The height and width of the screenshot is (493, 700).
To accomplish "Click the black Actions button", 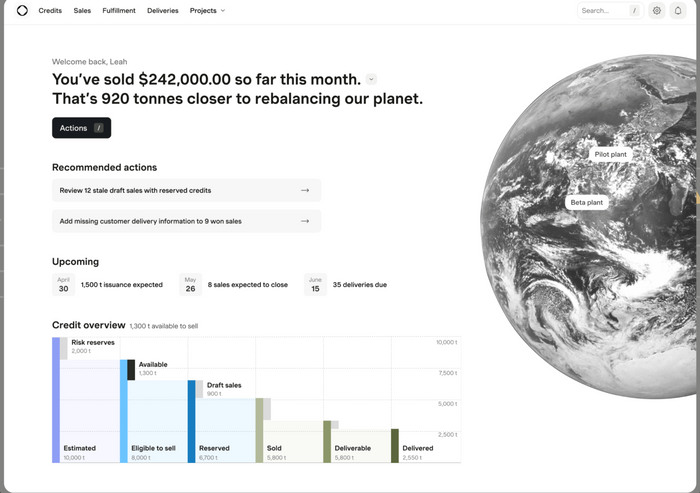I will (81, 128).
